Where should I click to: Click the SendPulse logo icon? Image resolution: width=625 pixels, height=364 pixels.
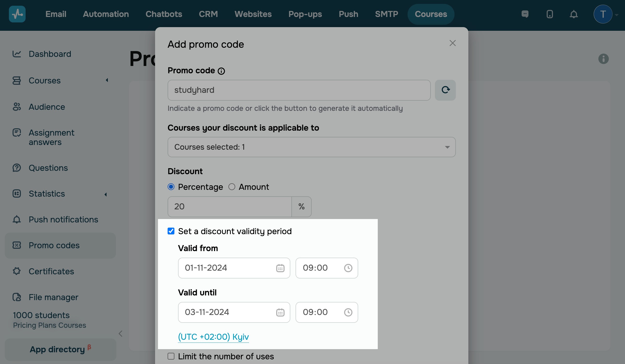(17, 14)
